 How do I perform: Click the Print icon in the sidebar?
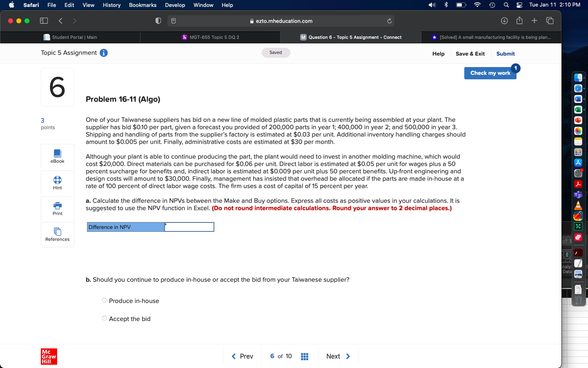57,209
